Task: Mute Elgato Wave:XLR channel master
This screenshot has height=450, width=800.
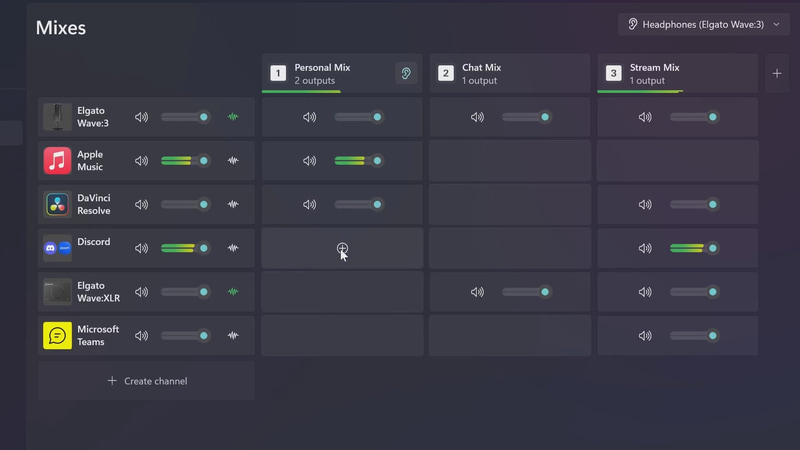Action: [141, 292]
